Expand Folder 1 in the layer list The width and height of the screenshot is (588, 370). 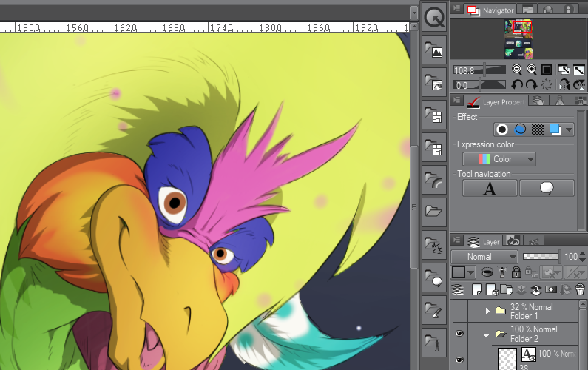click(x=487, y=311)
